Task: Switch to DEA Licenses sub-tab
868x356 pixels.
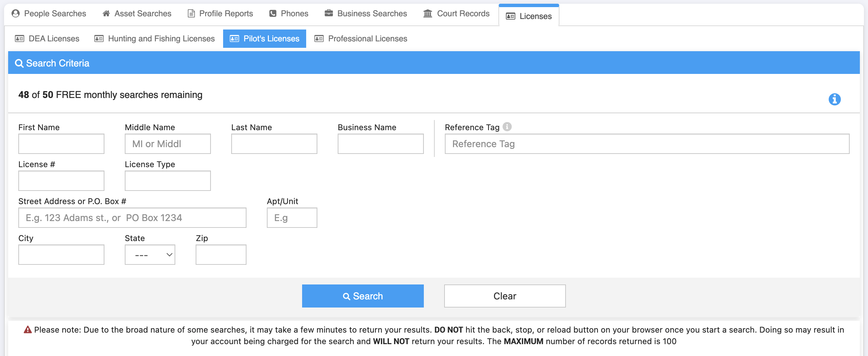Action: coord(47,39)
